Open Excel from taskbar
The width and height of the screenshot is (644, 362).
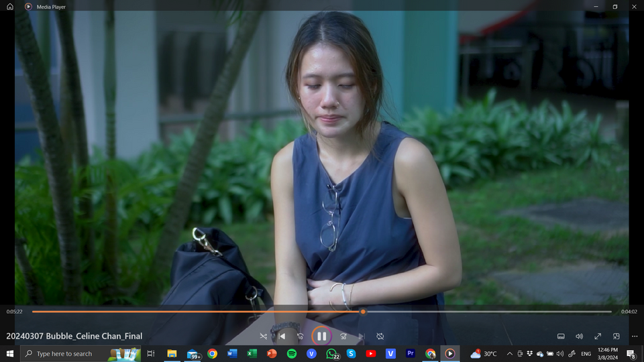(x=252, y=353)
